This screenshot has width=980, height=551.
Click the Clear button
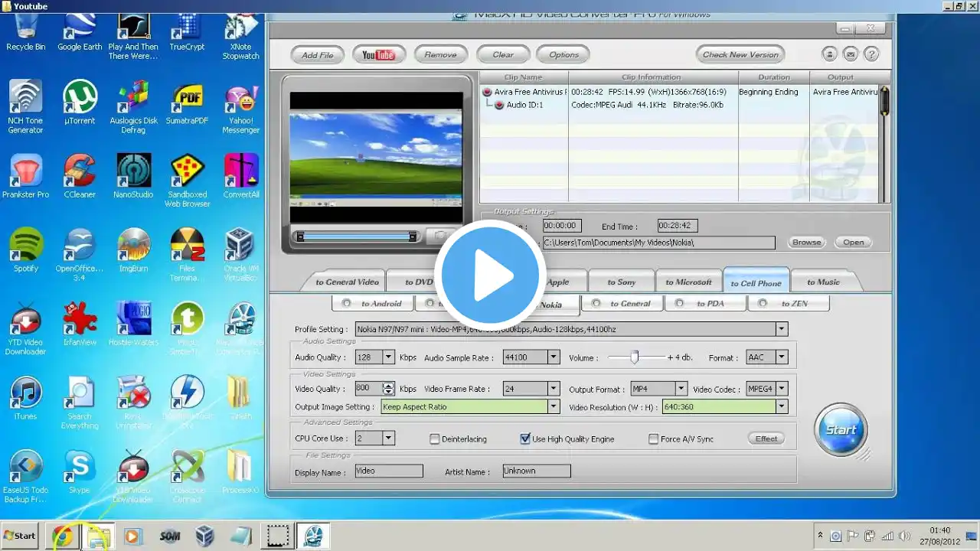click(x=503, y=54)
